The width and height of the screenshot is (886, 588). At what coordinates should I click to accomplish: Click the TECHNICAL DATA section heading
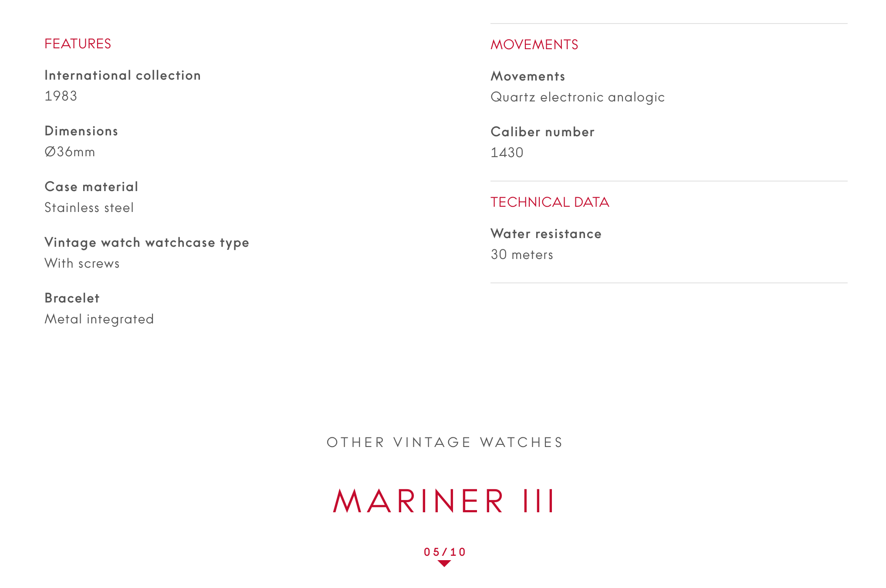pos(550,202)
